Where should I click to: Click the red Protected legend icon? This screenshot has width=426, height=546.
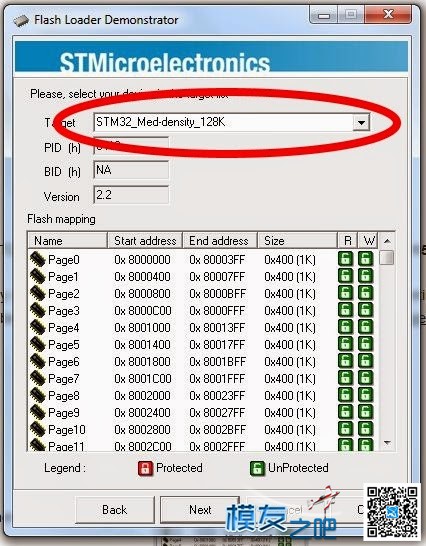click(x=145, y=468)
